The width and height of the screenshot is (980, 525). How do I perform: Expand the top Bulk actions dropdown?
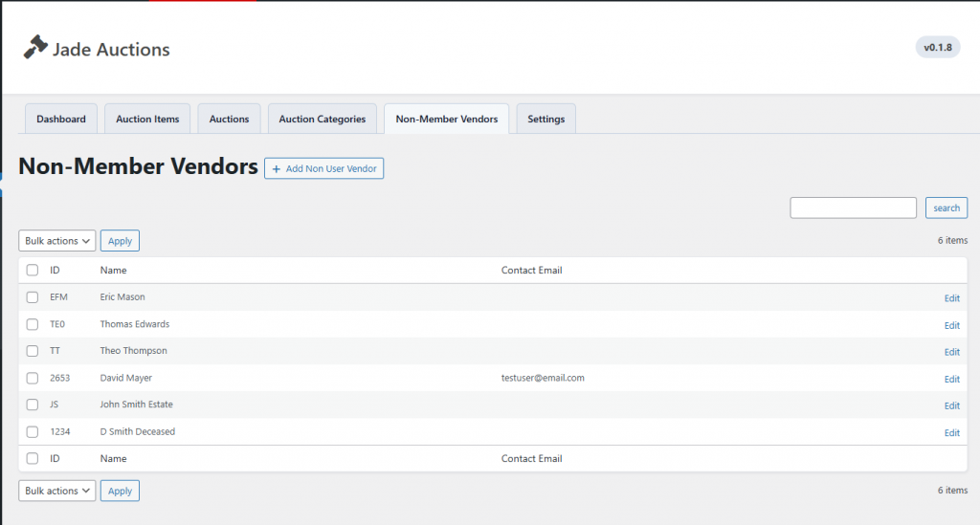click(56, 241)
